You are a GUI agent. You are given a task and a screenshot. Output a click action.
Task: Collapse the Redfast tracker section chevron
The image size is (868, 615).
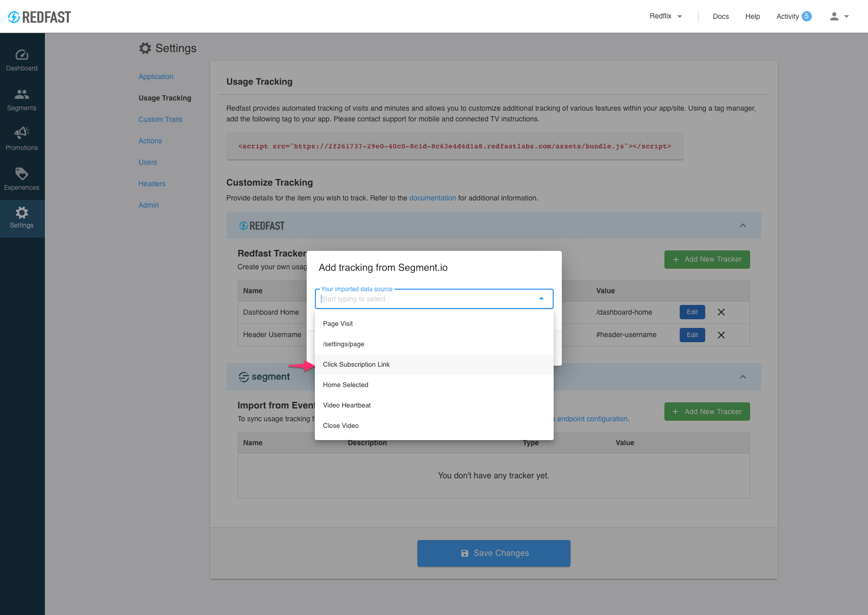point(743,225)
